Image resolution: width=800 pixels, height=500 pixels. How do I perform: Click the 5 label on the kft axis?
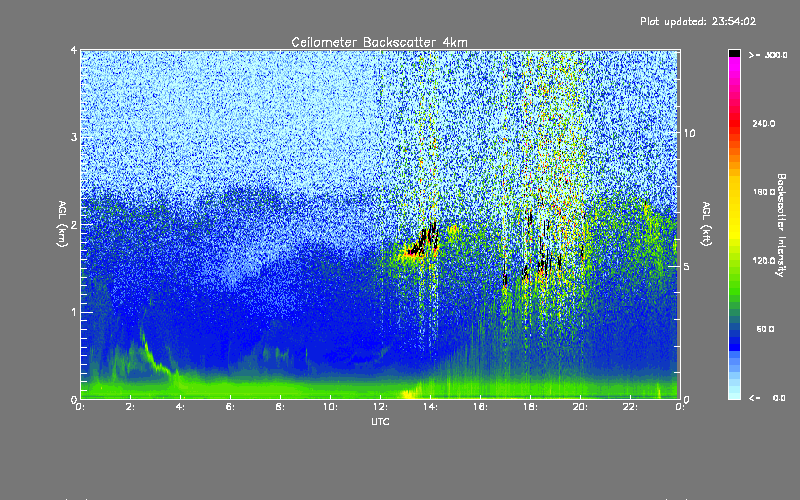[x=687, y=266]
